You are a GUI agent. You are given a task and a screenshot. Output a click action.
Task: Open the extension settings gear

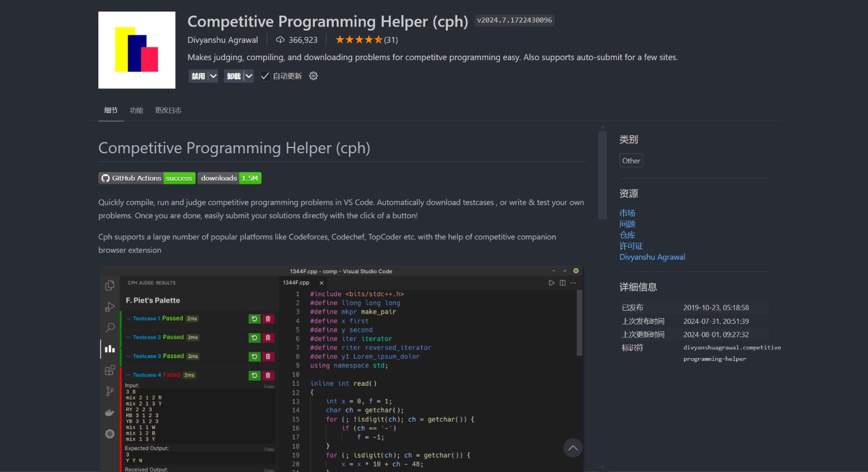[313, 76]
